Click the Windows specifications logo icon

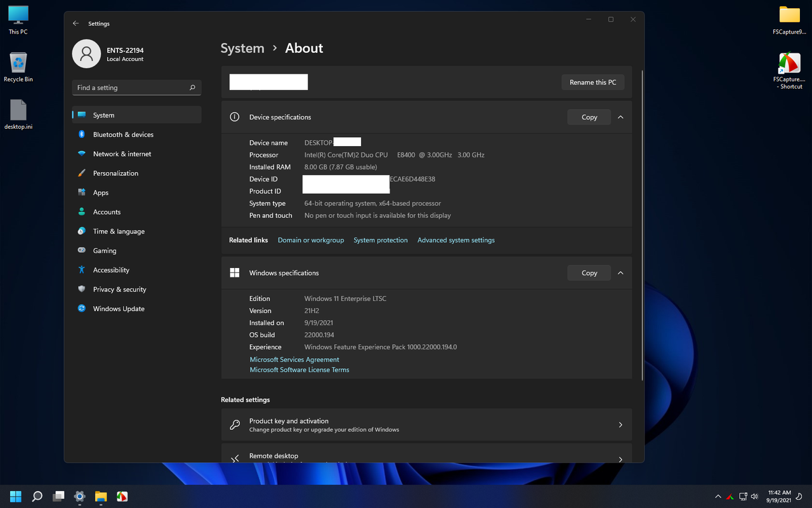[235, 273]
